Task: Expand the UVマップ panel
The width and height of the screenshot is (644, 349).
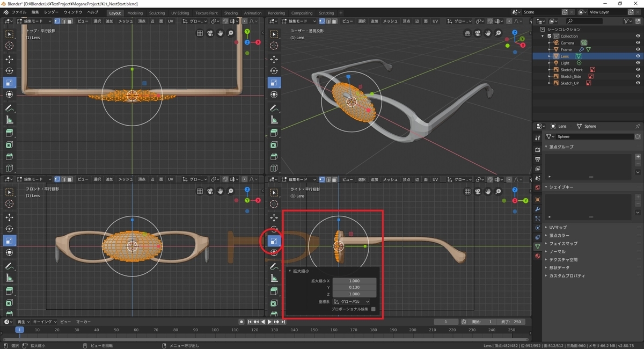Action: coord(558,227)
